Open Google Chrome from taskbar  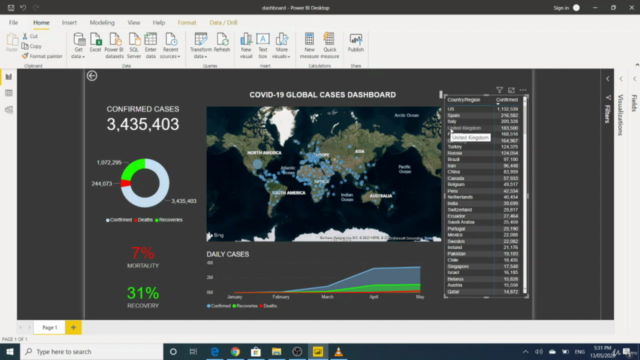pos(235,351)
